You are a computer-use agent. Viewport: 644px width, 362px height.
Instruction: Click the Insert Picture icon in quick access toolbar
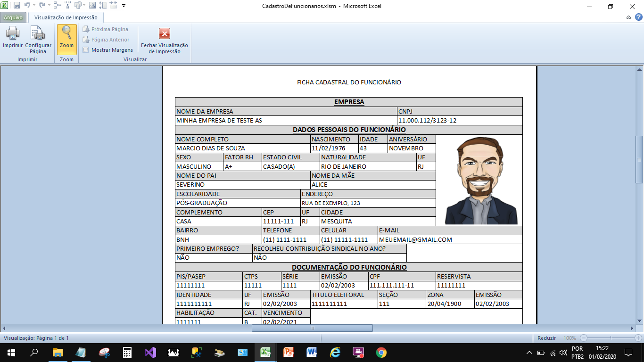(x=92, y=6)
